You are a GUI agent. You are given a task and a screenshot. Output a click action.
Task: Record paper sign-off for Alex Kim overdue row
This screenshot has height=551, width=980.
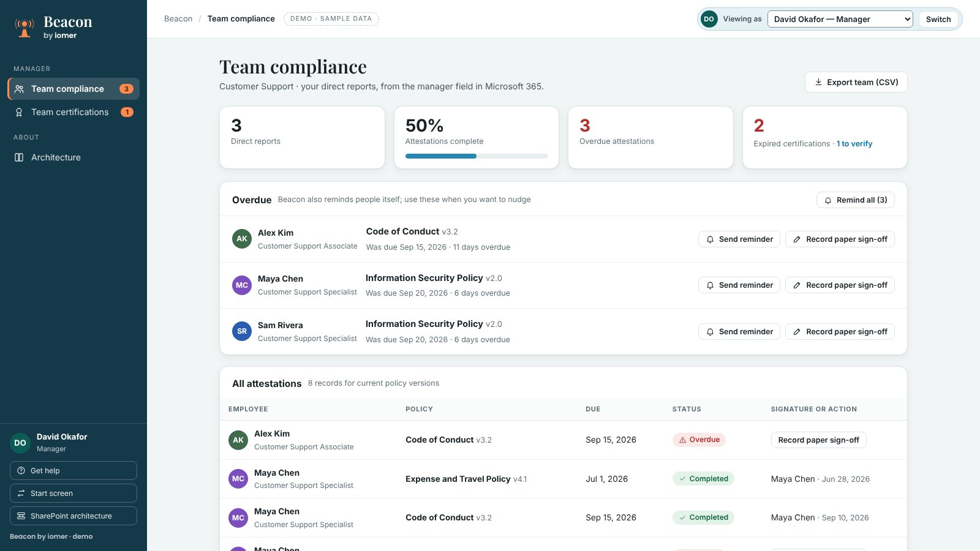tap(840, 239)
